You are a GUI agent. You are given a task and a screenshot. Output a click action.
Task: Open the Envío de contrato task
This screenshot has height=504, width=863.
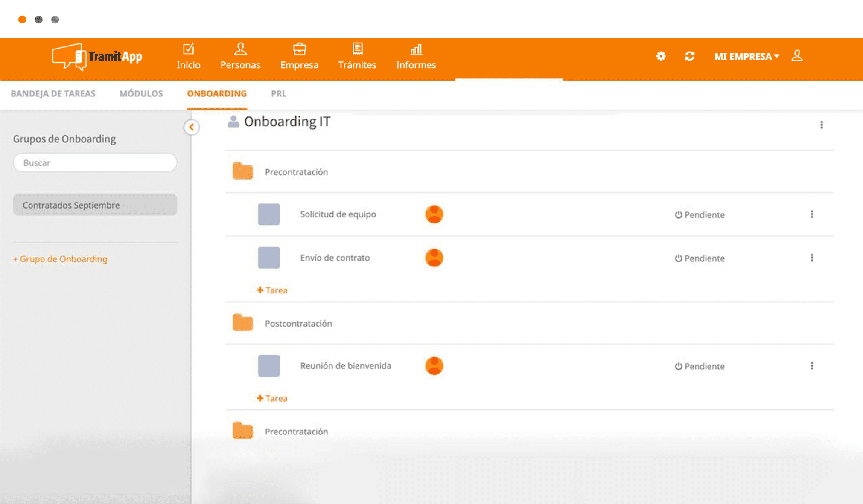pos(335,258)
